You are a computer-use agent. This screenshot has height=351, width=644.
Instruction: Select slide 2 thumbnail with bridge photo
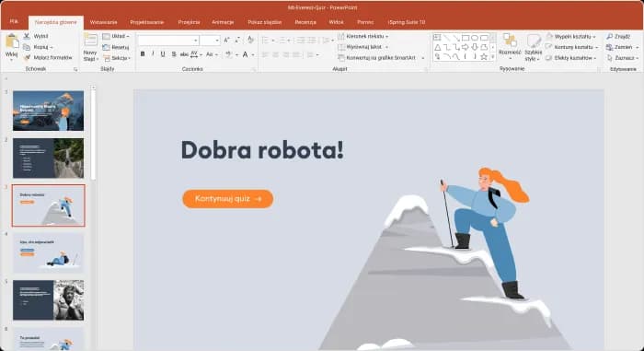(48, 158)
